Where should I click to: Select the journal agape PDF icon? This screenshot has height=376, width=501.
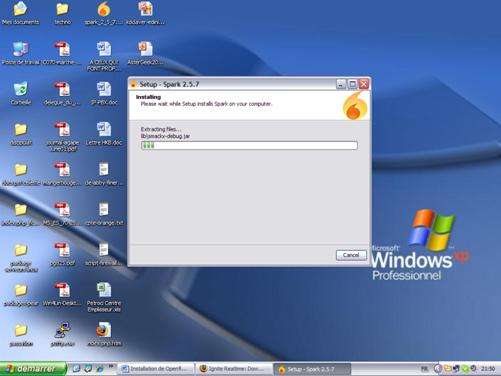tap(62, 136)
